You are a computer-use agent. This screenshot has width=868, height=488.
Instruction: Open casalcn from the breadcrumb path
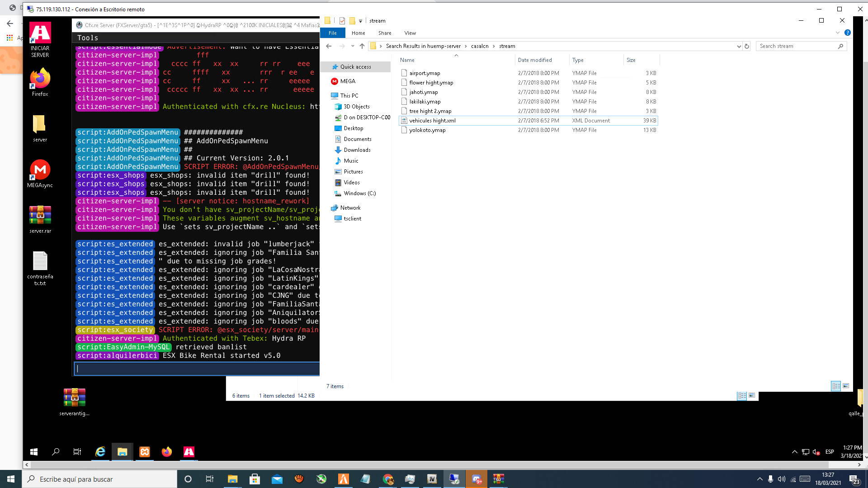click(479, 46)
